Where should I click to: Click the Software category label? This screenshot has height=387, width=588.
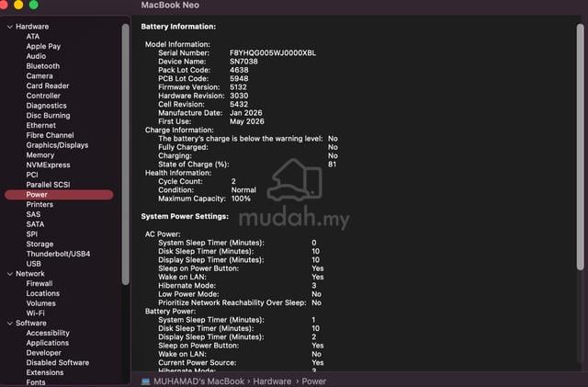pyautogui.click(x=30, y=324)
